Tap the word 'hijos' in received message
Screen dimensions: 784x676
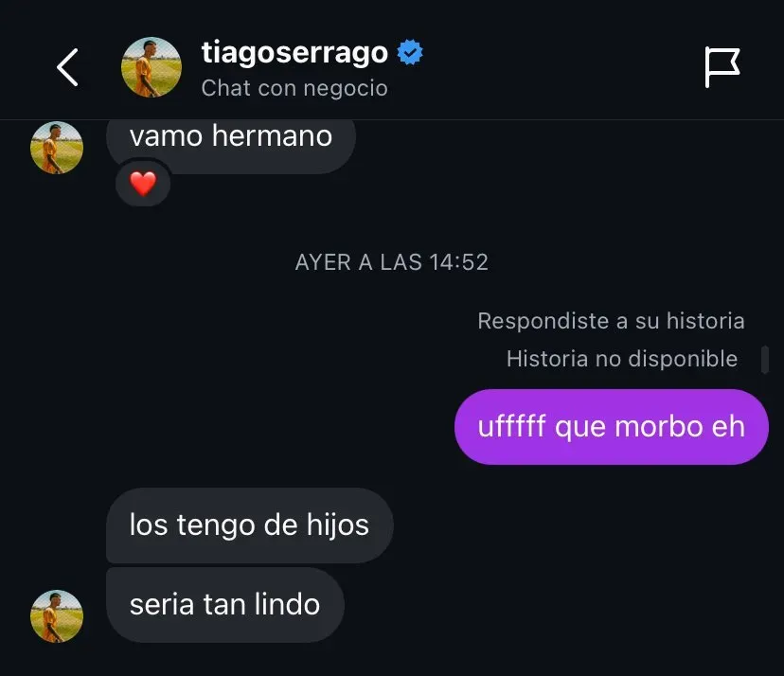(x=338, y=526)
